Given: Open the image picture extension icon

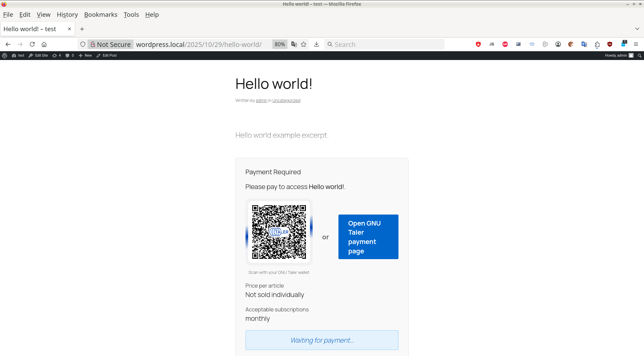Looking at the screenshot, I should tap(519, 44).
